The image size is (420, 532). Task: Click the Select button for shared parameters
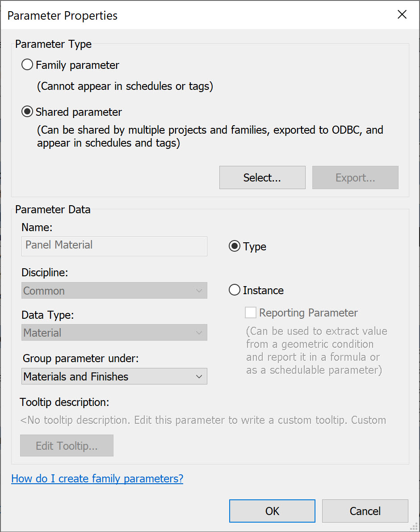(x=262, y=177)
